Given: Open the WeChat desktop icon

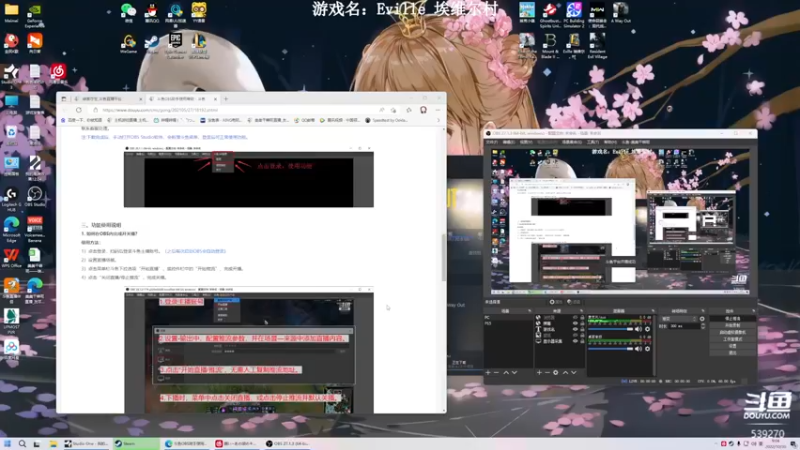Looking at the screenshot, I should [128, 12].
